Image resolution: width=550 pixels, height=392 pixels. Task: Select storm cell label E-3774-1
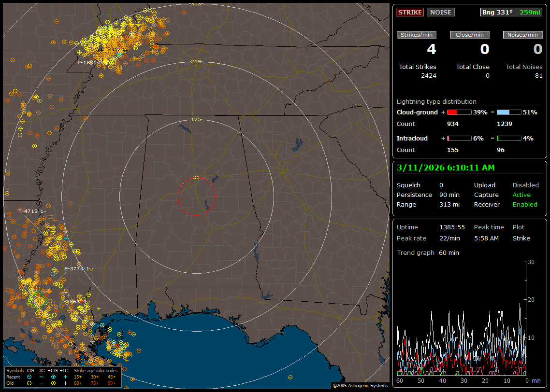77,269
